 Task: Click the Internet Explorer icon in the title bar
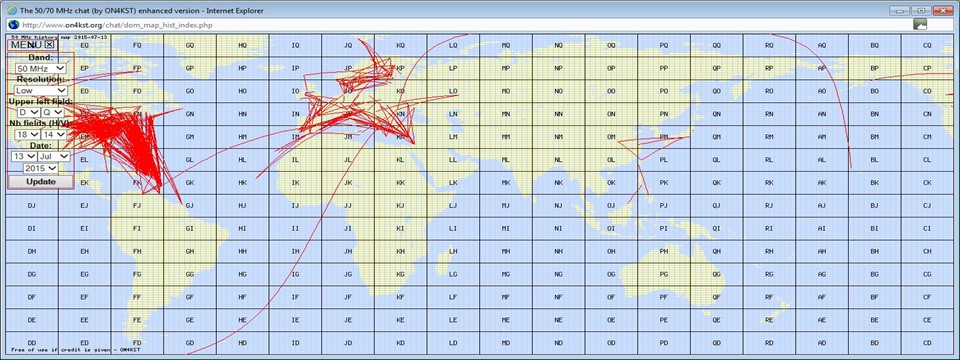tap(11, 10)
